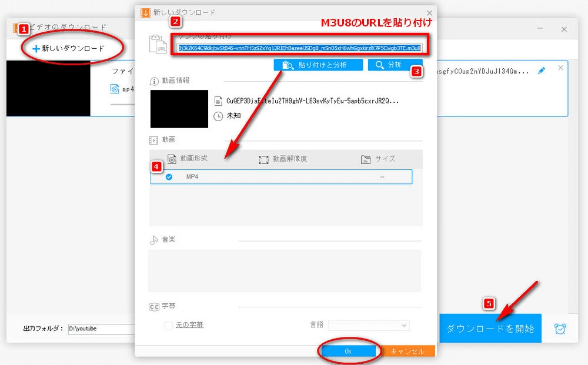The image size is (588, 365).
Task: Click the Ok button in dialog
Action: point(348,351)
